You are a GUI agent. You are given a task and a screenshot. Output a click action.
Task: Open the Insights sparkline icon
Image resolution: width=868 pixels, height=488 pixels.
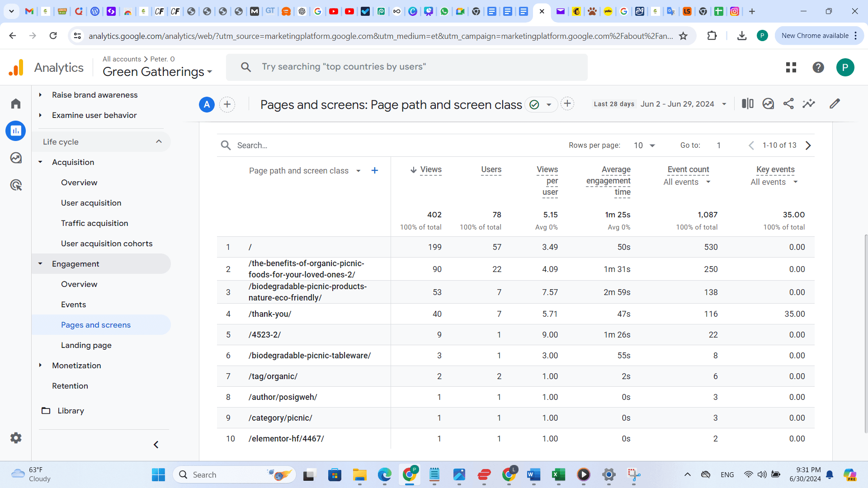pyautogui.click(x=809, y=104)
